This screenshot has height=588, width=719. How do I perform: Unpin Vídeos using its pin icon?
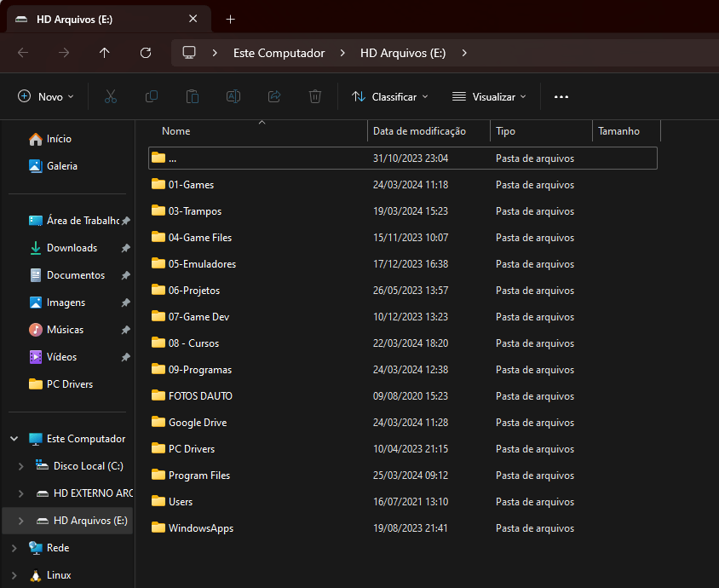tap(125, 357)
